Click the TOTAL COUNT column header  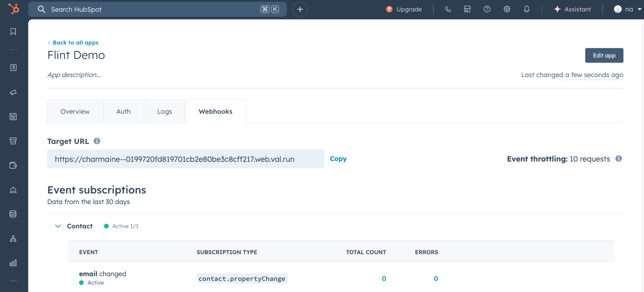point(366,252)
